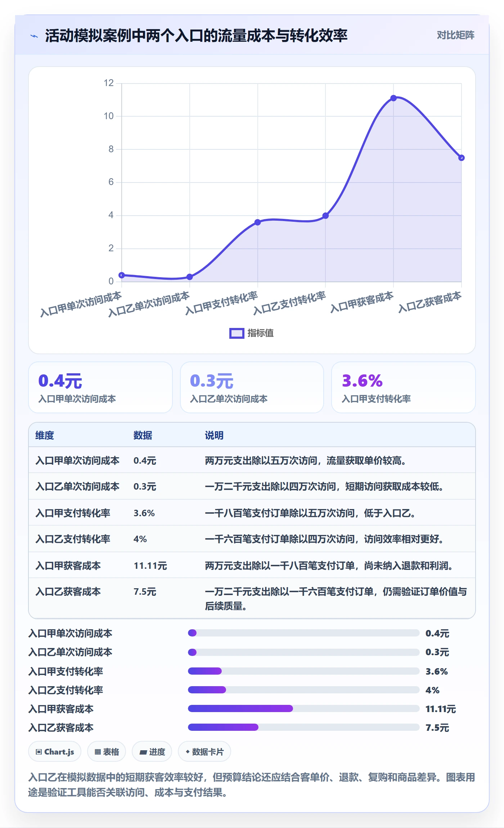This screenshot has width=504, height=828.
Task: Click the 进度 tag chip
Action: click(152, 752)
